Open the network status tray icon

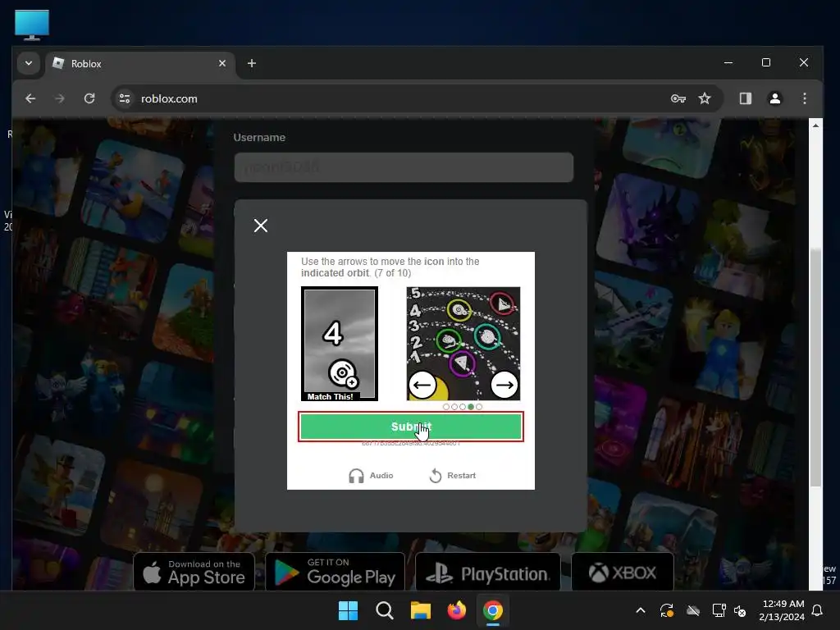pyautogui.click(x=719, y=610)
